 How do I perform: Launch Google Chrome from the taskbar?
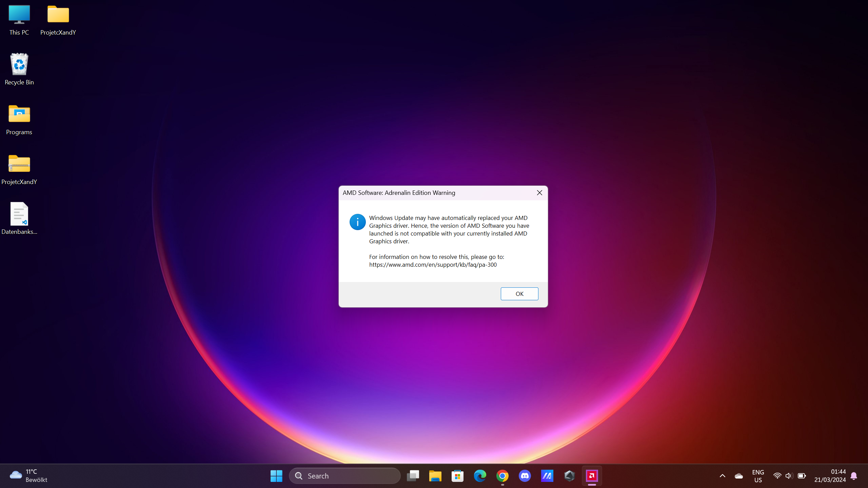502,476
